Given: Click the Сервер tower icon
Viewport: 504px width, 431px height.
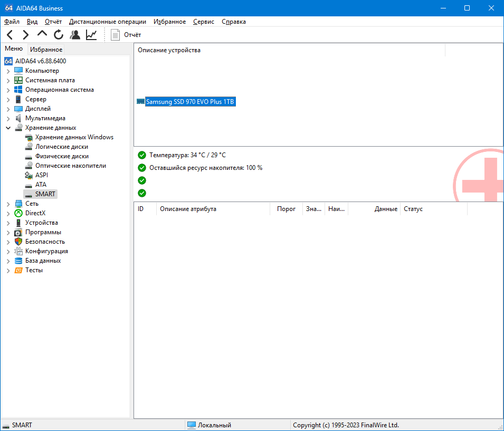Looking at the screenshot, I should point(18,99).
